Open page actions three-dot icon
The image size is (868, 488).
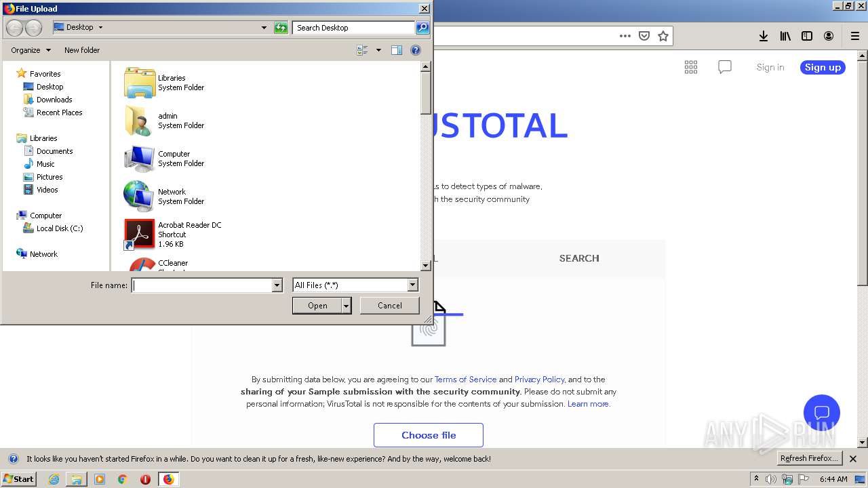click(625, 36)
